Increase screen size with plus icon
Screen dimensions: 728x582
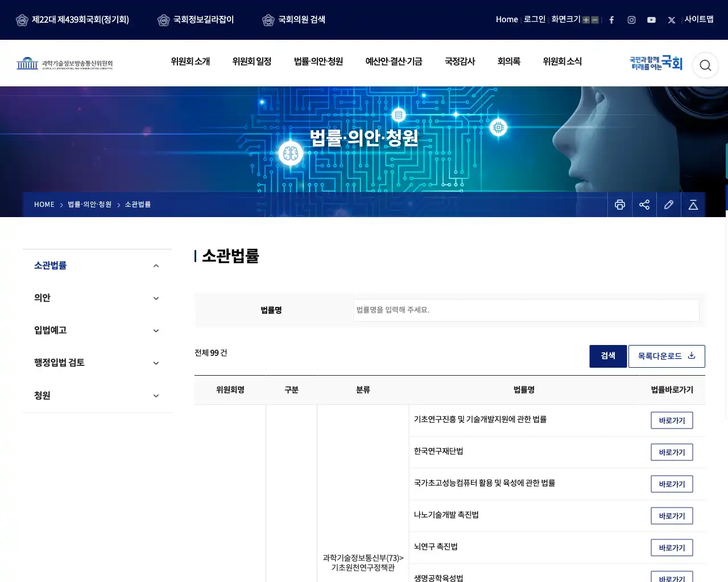pos(586,20)
